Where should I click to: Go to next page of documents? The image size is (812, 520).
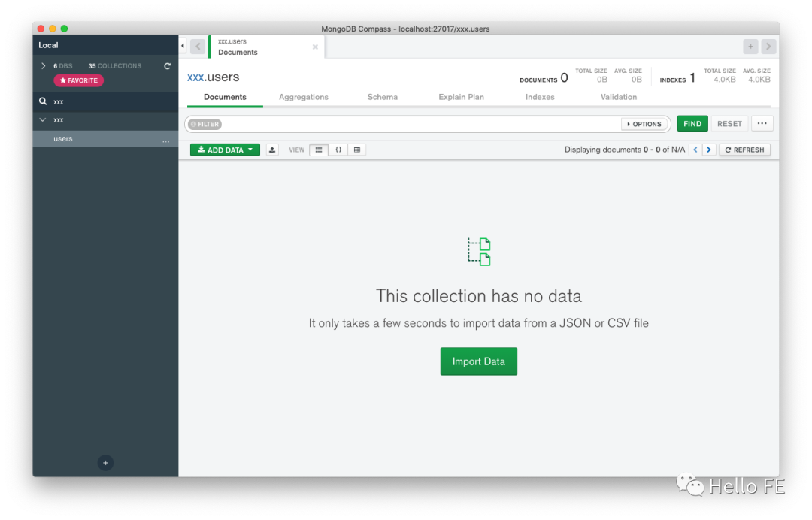point(709,150)
